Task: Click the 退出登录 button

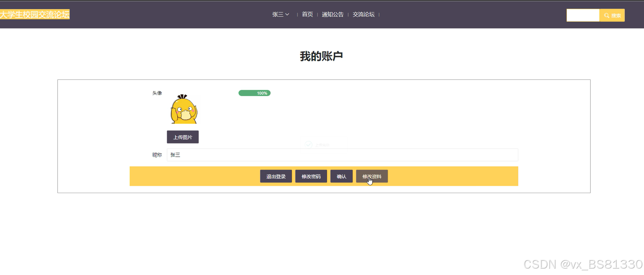Action: pos(276,176)
